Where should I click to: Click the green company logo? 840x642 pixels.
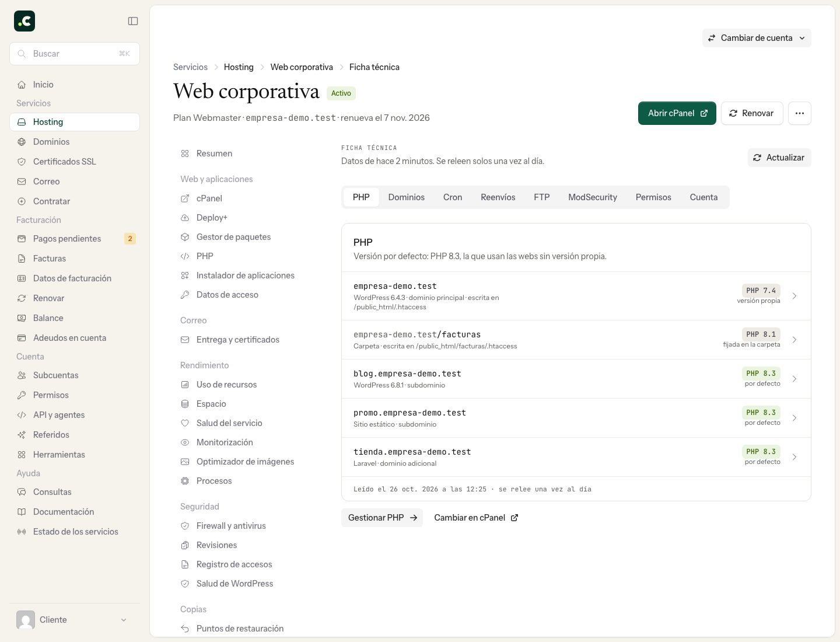(24, 21)
